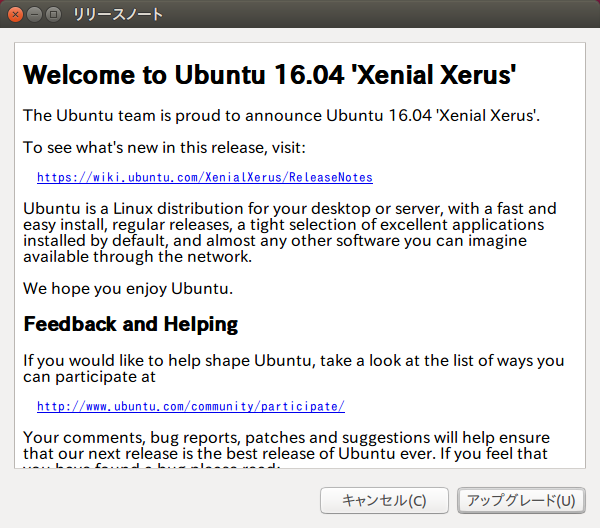600x528 pixels.
Task: Click 'Your comments, bug reports, patches' paragraph
Action: click(x=286, y=449)
